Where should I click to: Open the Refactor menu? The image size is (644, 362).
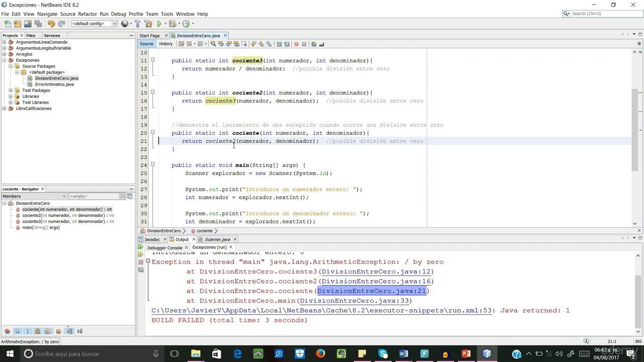coord(87,14)
